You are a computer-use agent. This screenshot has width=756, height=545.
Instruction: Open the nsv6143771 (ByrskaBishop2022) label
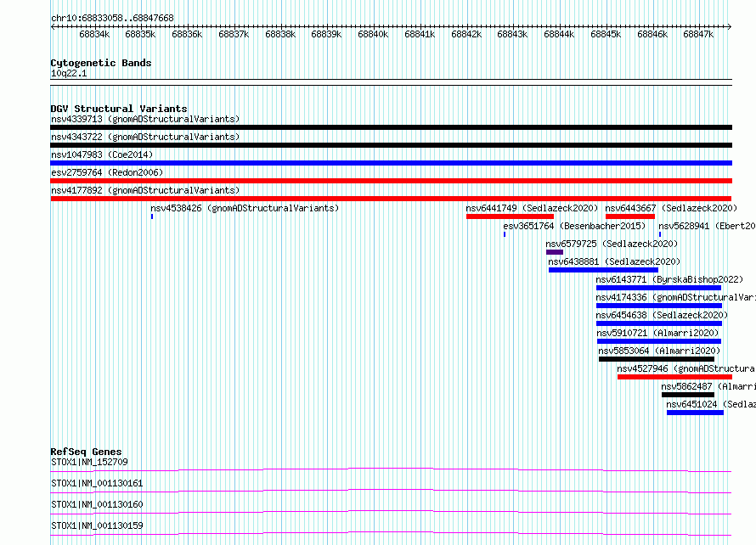click(669, 279)
